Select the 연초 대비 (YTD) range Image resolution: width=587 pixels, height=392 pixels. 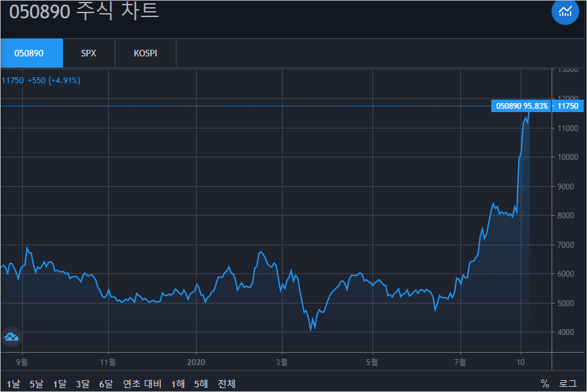pyautogui.click(x=142, y=383)
